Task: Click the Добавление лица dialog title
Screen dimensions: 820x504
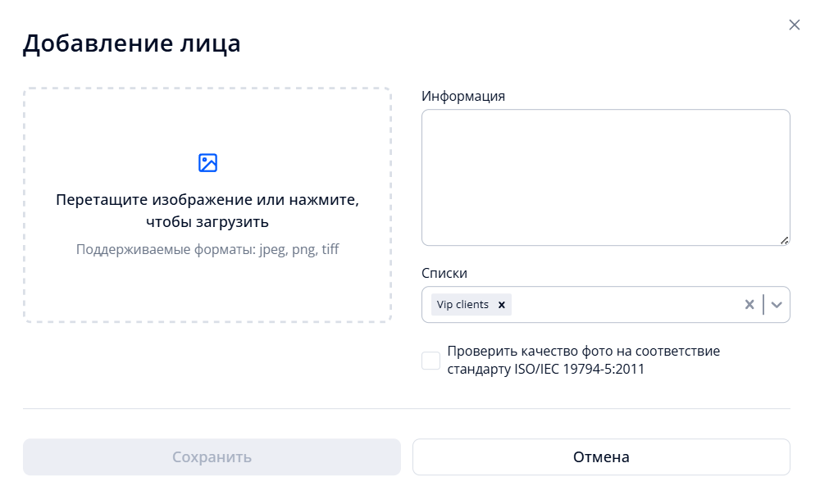Action: [x=131, y=43]
